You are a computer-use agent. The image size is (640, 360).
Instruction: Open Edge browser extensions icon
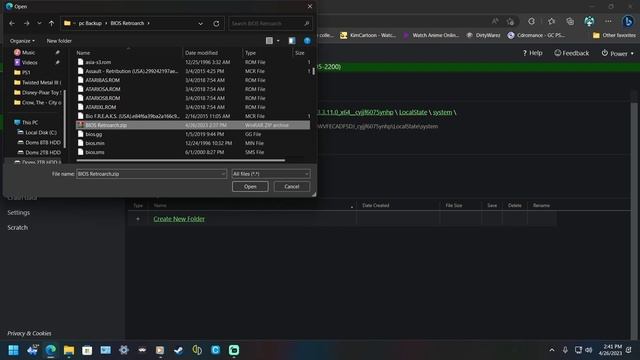click(x=531, y=21)
